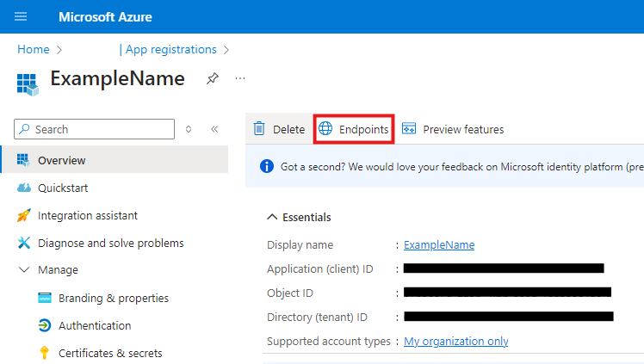Open App registrations breadcrumb
The height and width of the screenshot is (364, 644).
[x=170, y=49]
